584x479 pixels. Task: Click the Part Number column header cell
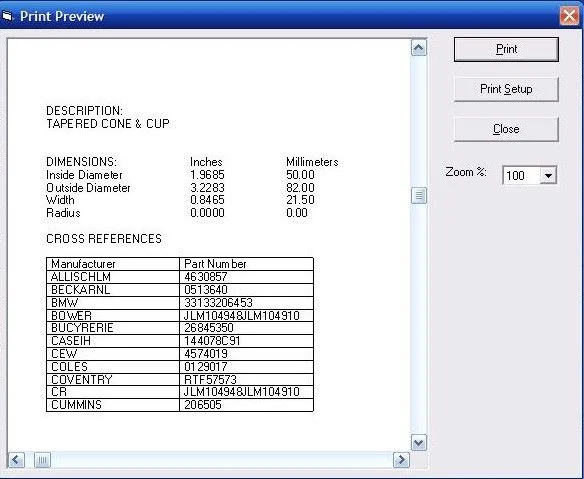click(x=246, y=264)
